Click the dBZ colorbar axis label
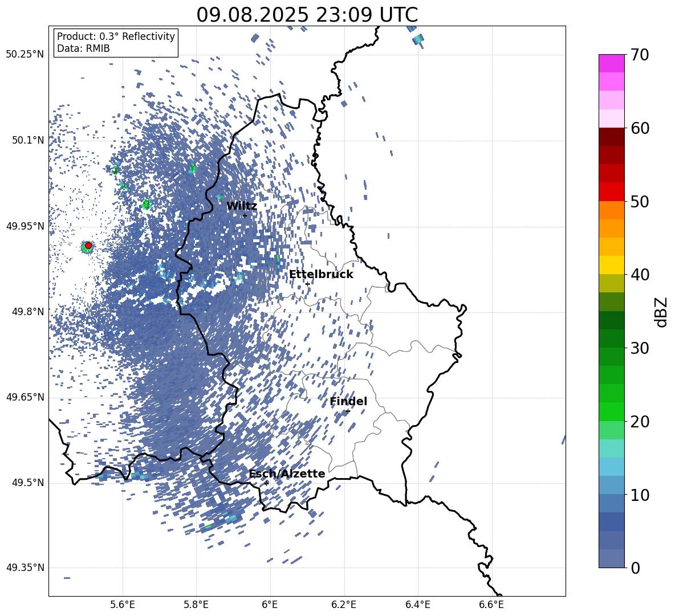Image resolution: width=675 pixels, height=616 pixels. click(662, 312)
